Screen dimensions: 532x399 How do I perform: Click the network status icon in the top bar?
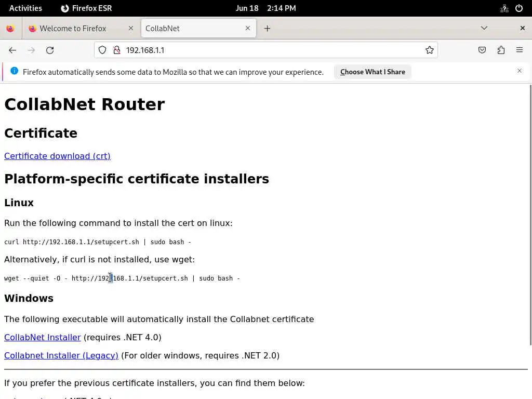[x=504, y=8]
